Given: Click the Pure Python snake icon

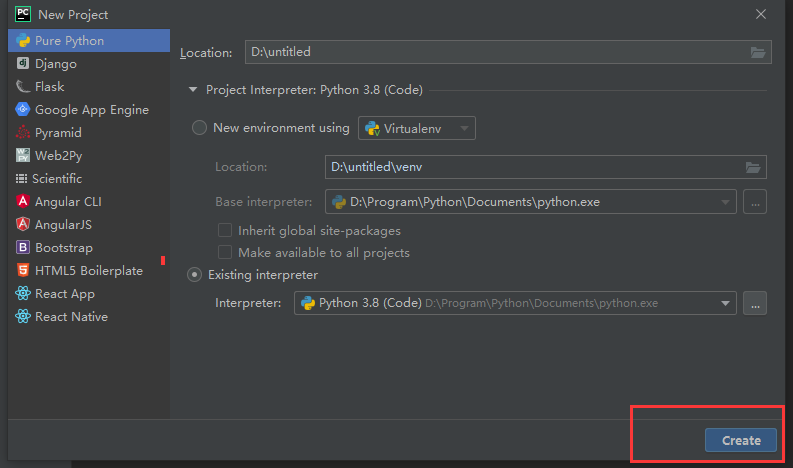Looking at the screenshot, I should click(23, 40).
